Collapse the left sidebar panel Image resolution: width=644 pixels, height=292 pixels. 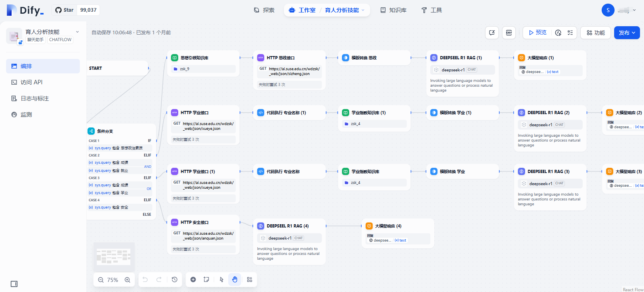[14, 284]
